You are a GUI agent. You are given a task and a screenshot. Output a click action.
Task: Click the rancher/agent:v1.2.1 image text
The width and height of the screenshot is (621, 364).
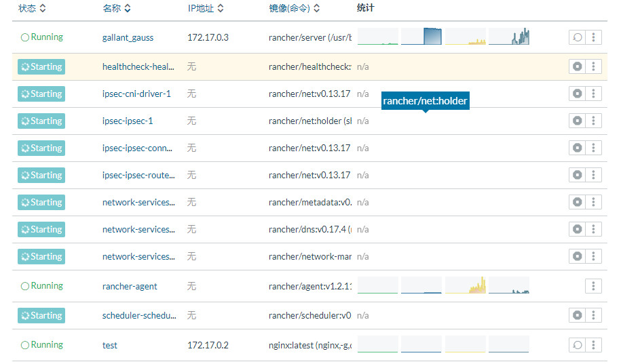pos(310,287)
